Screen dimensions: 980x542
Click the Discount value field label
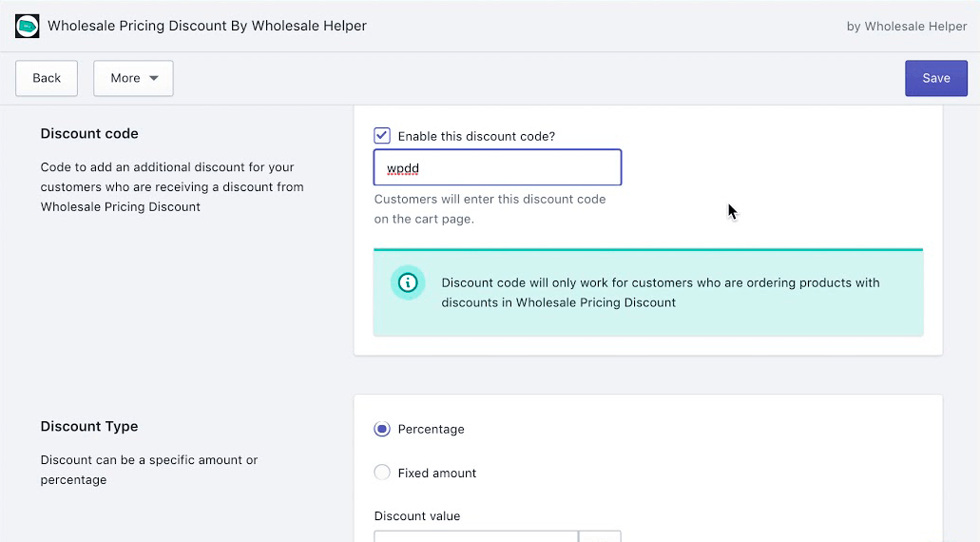click(417, 516)
